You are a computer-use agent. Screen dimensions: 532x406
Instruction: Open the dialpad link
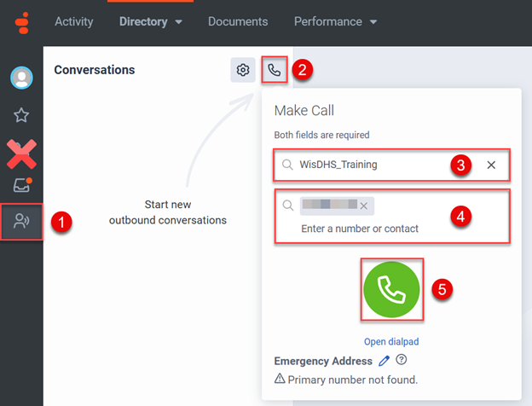click(390, 341)
